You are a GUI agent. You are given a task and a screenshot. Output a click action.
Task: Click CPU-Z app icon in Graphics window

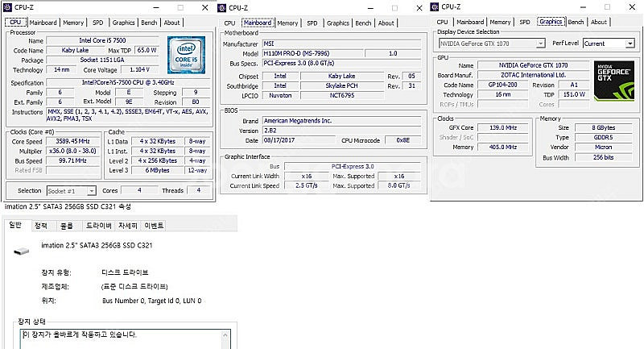tap(435, 7)
